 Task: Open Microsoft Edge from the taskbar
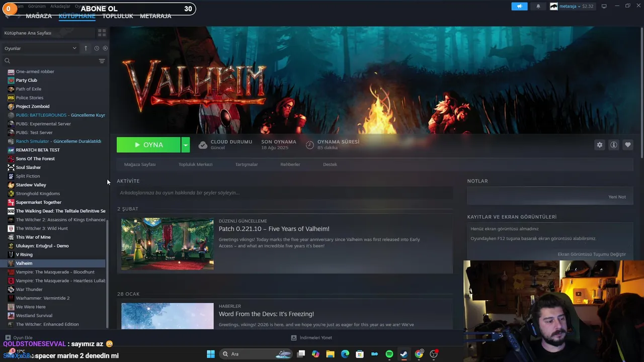(x=345, y=354)
